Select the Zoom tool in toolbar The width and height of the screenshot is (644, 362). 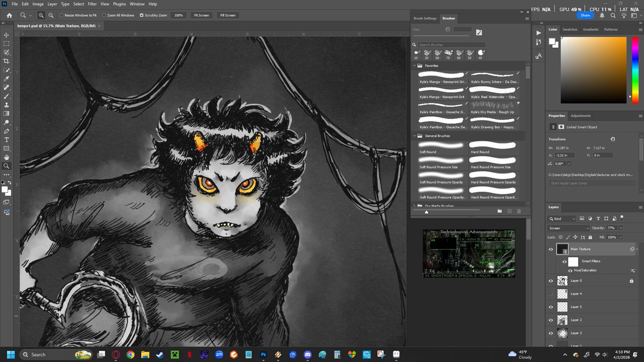(x=6, y=166)
